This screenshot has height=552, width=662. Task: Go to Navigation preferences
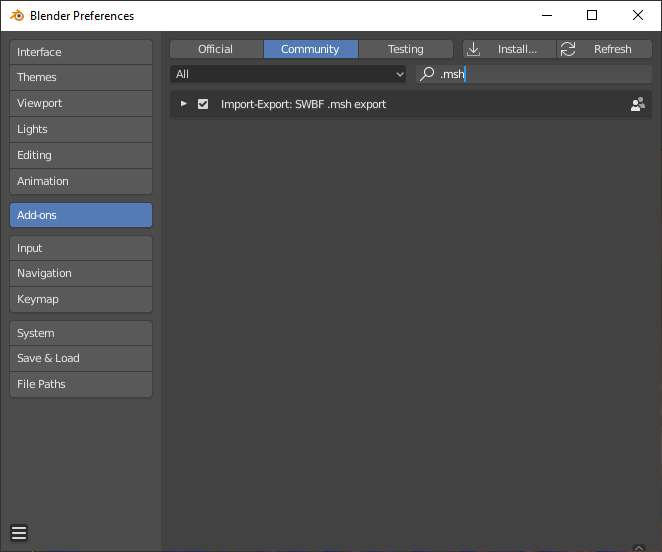[81, 273]
